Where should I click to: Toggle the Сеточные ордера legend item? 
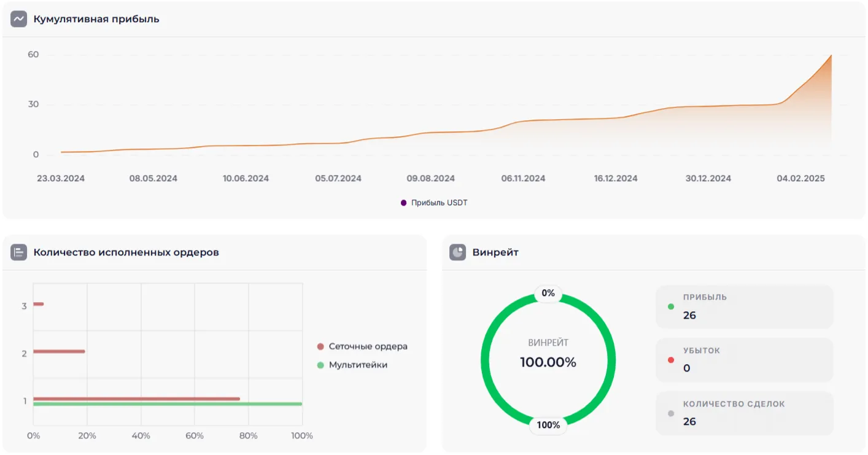click(362, 346)
